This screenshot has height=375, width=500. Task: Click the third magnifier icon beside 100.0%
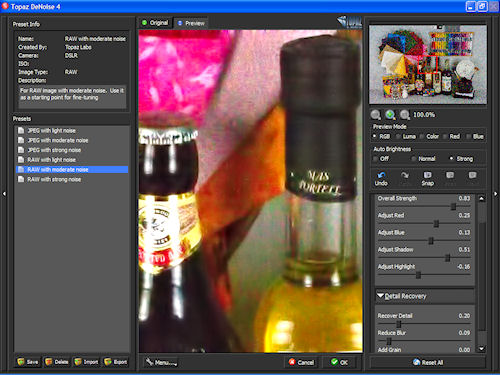[405, 115]
